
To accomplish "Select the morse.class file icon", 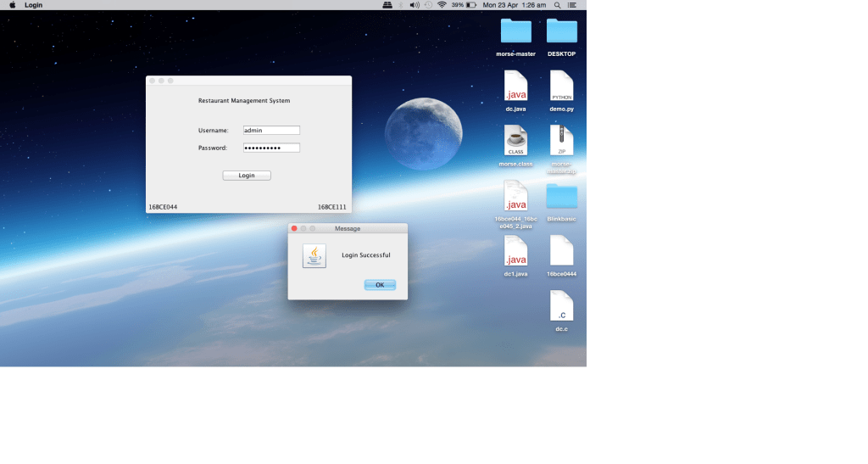I will tap(515, 140).
